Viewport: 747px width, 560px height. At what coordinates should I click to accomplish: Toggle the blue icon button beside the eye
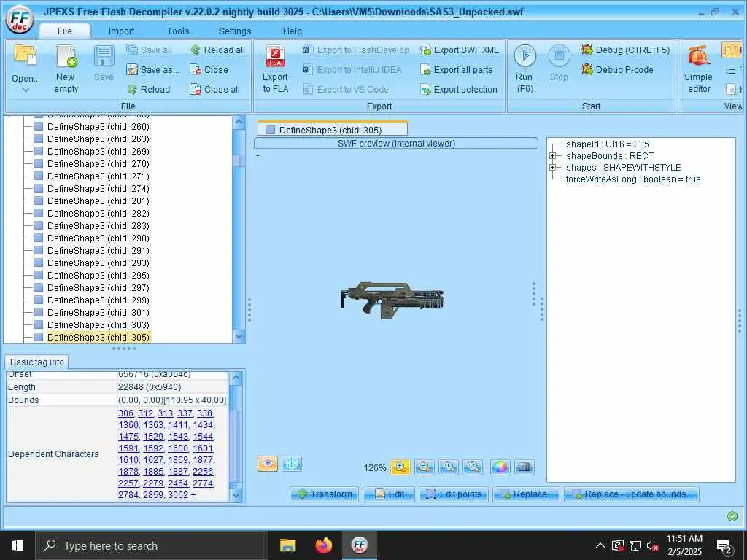292,464
